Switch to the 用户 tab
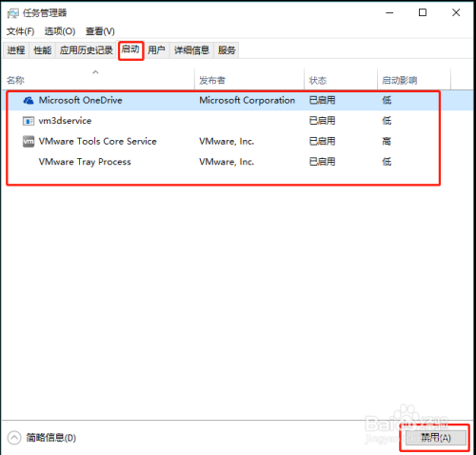 pyautogui.click(x=156, y=50)
